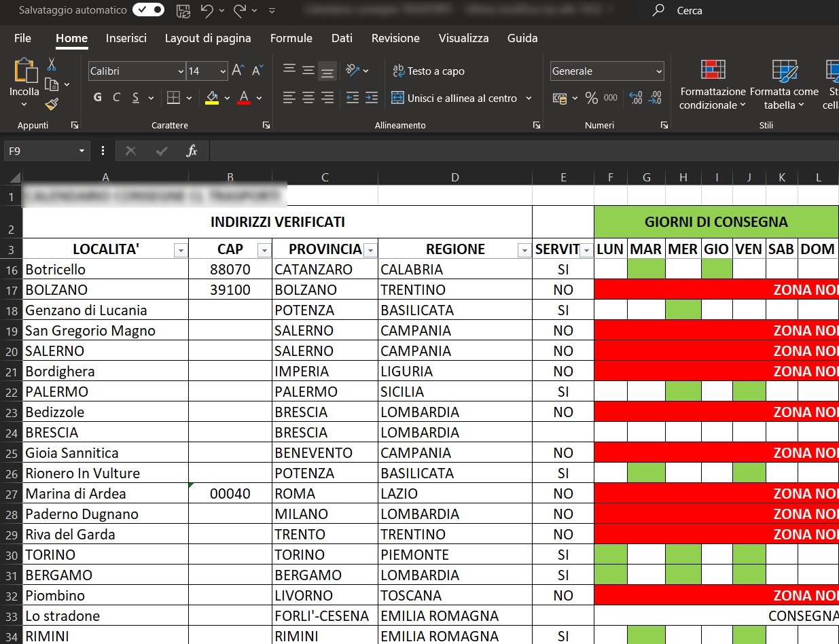This screenshot has width=839, height=644.
Task: Open REGIONE column filter dropdown
Action: tap(524, 251)
